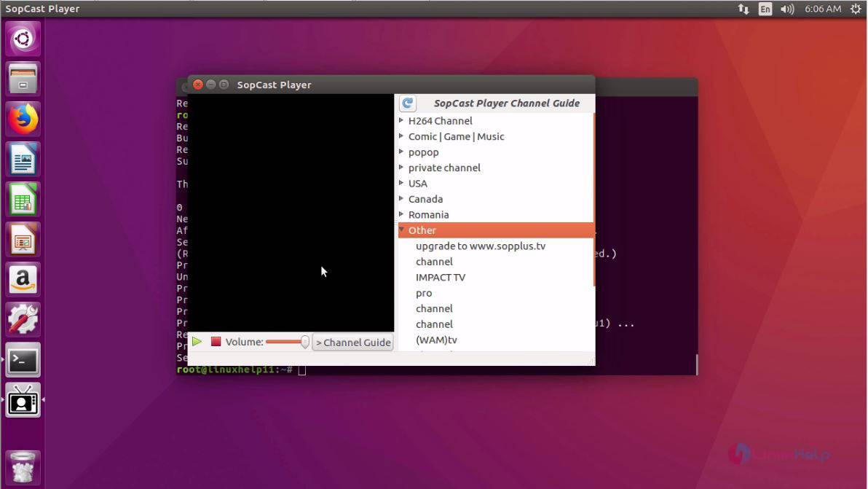Image resolution: width=868 pixels, height=489 pixels.
Task: Select the channel entry directly above (WAM)tv
Action: 434,324
